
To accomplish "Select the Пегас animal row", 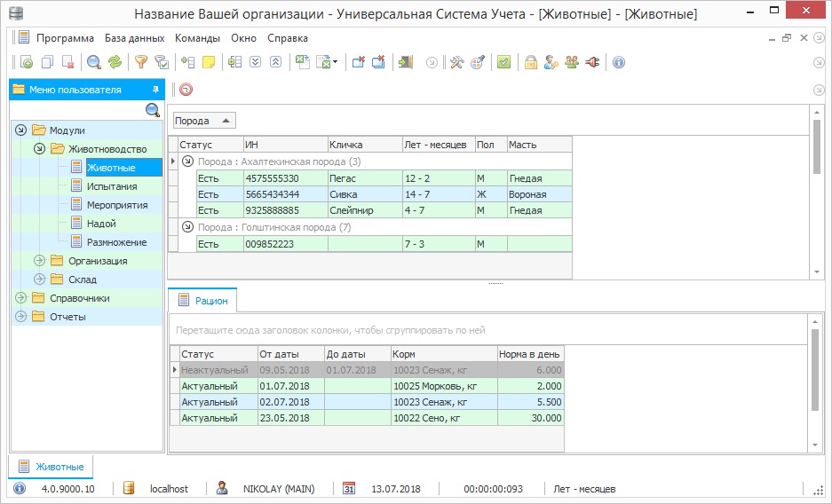I will (x=384, y=178).
